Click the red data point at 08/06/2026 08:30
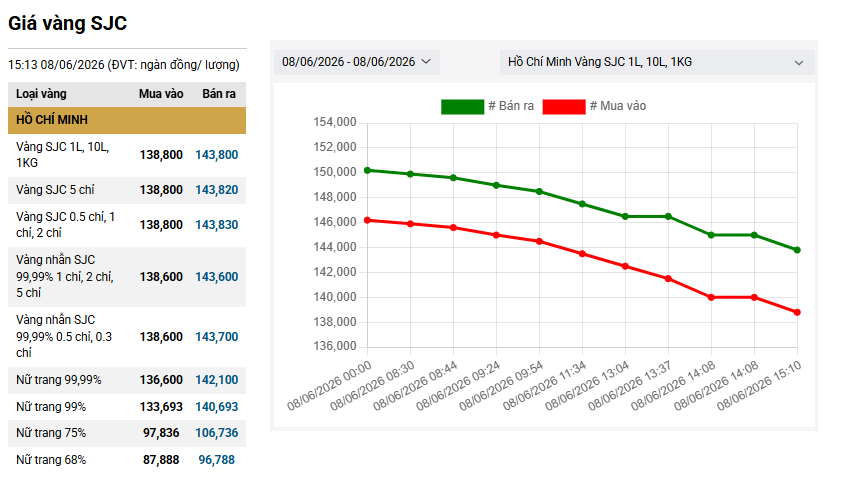 (410, 224)
